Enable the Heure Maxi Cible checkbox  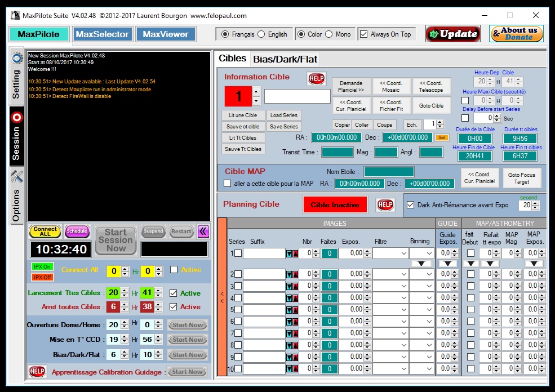465,101
